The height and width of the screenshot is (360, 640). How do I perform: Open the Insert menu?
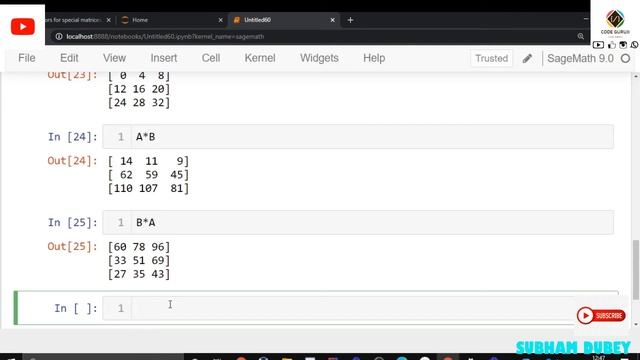(x=164, y=58)
